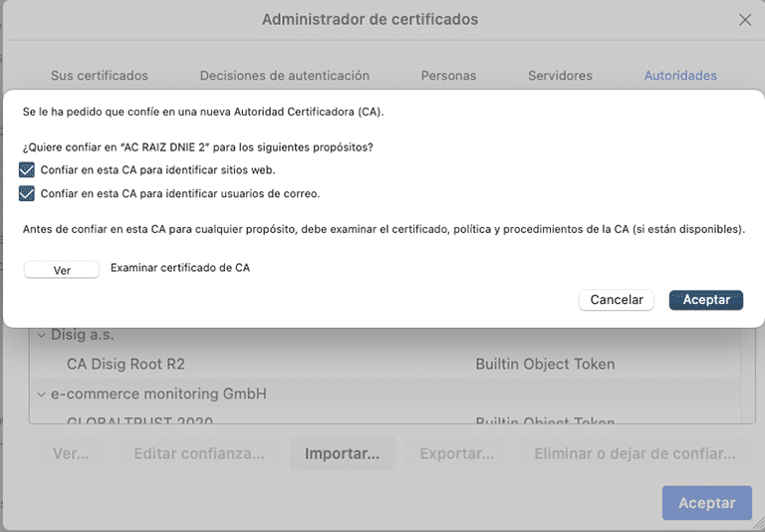Screen dimensions: 765x532
Task: Click the Importar... button
Action: coord(342,454)
